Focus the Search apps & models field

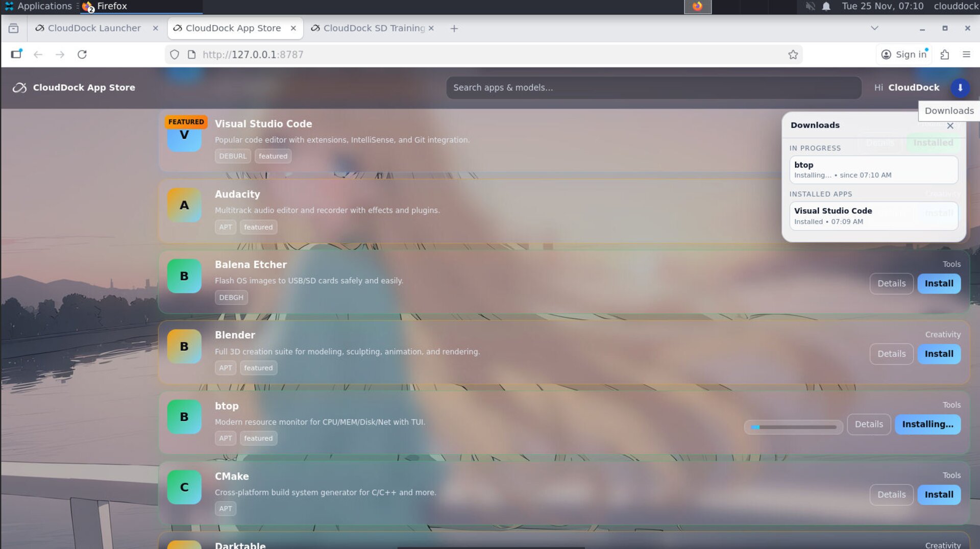(653, 88)
